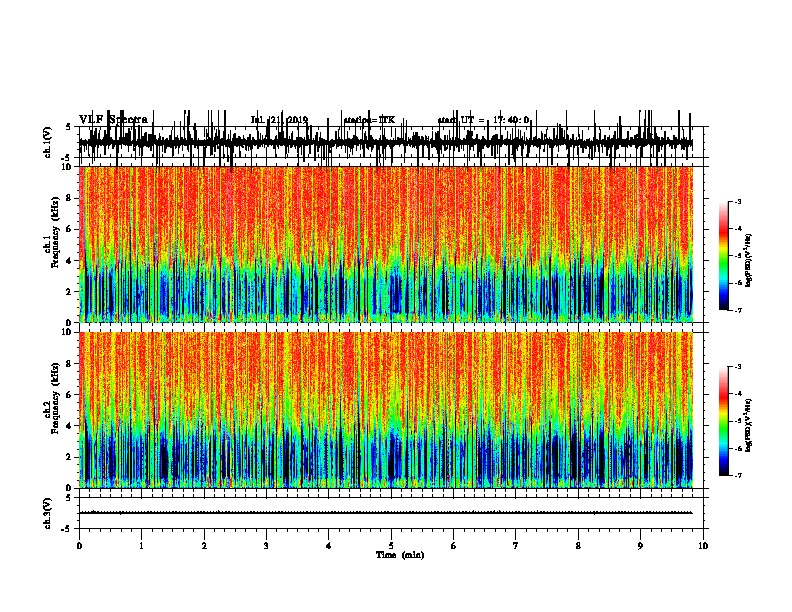Click inside the ch.1 spectrogram panel
Image resolution: width=792 pixels, height=612 pixels.
point(386,244)
